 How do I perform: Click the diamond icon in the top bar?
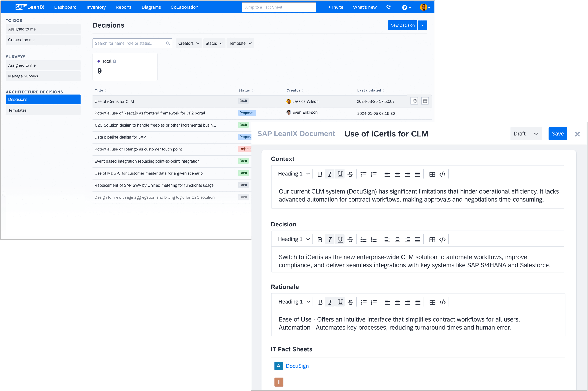click(389, 7)
